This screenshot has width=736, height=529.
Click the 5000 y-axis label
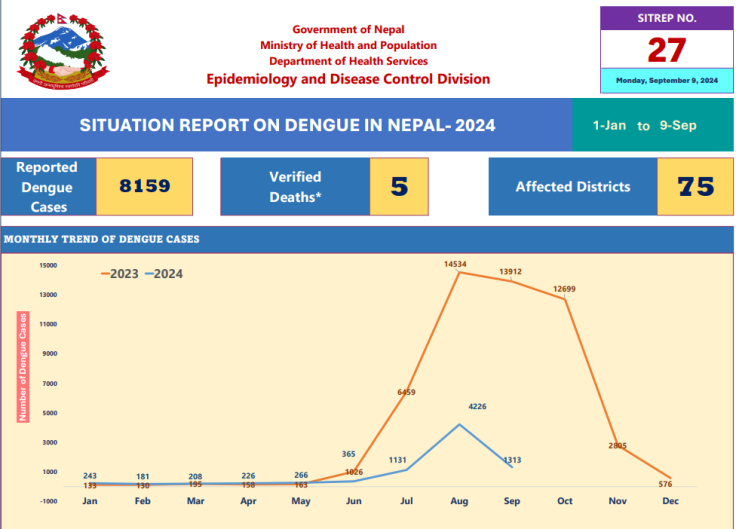50,414
